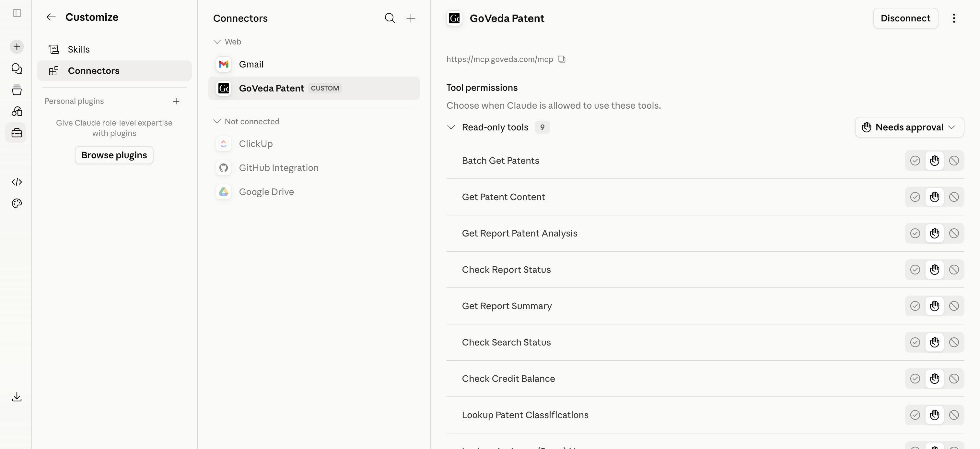The height and width of the screenshot is (449, 980).
Task: Click the Gmail logo icon
Action: (224, 64)
